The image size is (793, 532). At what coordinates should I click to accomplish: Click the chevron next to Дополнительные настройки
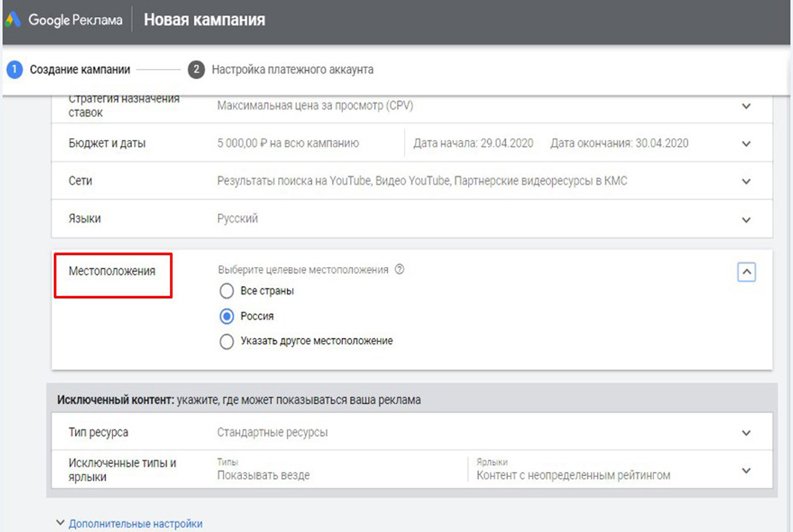pyautogui.click(x=60, y=523)
